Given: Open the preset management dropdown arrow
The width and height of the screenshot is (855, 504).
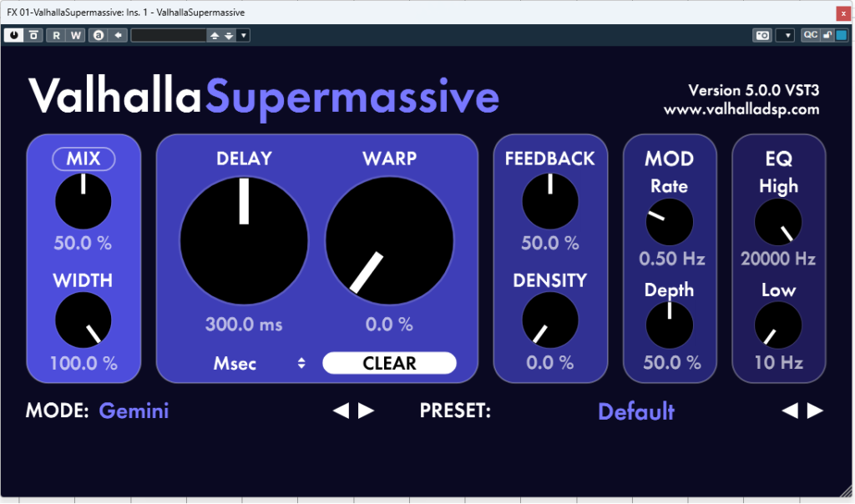Looking at the screenshot, I should pos(244,35).
